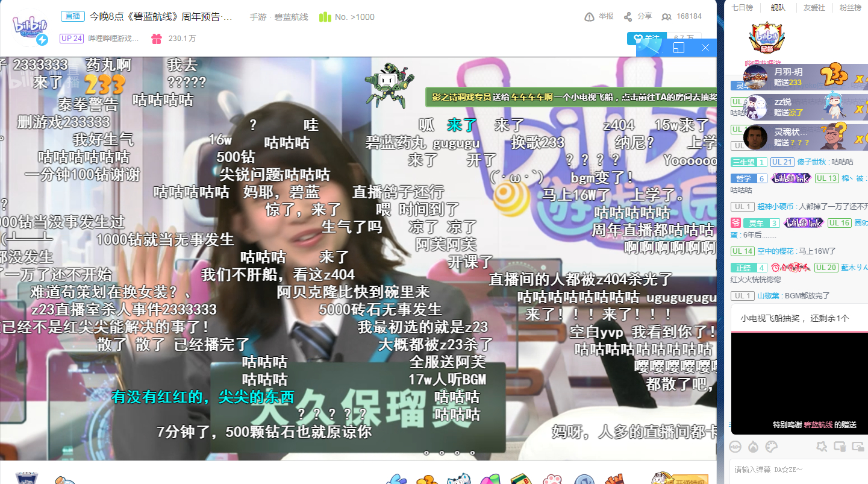Select the blue music disc gift icon
Image resolution: width=868 pixels, height=484 pixels.
point(584,479)
